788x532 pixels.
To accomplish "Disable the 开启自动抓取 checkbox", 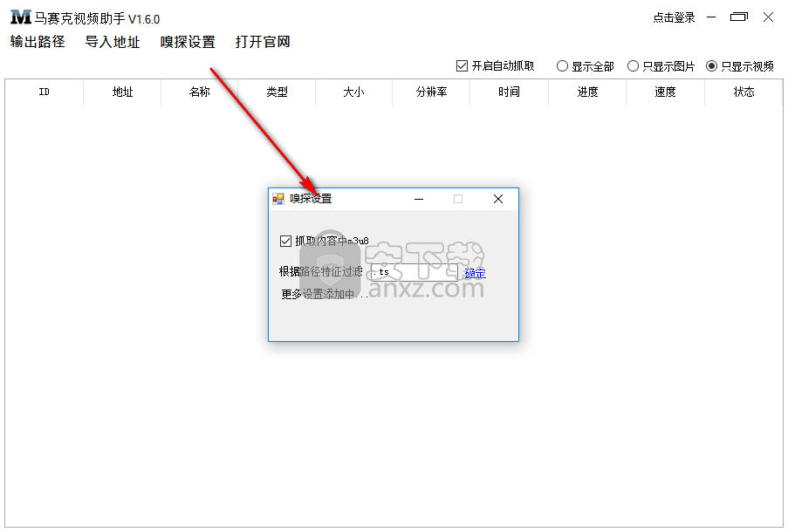I will pyautogui.click(x=462, y=66).
